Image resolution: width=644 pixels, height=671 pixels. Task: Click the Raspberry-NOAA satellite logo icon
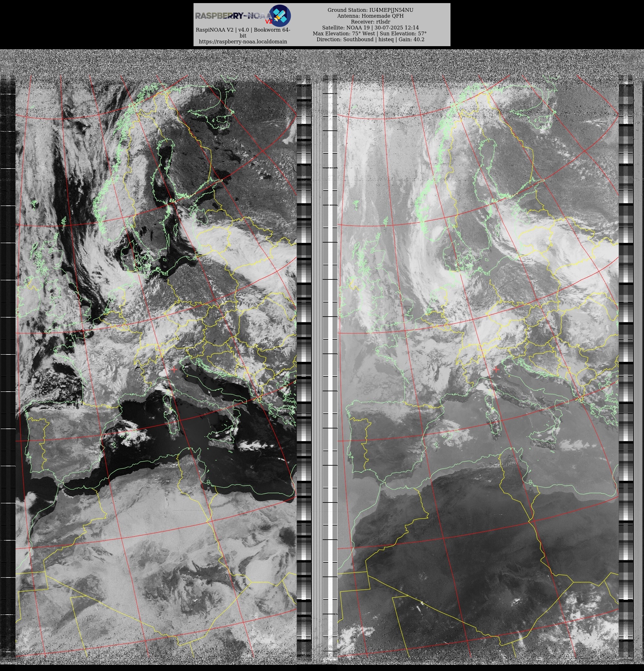[280, 16]
